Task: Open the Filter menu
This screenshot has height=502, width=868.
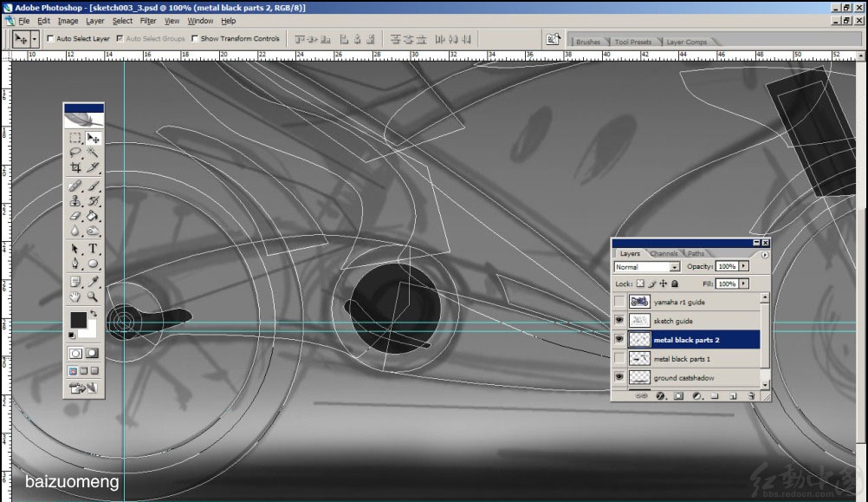Action: pos(148,21)
